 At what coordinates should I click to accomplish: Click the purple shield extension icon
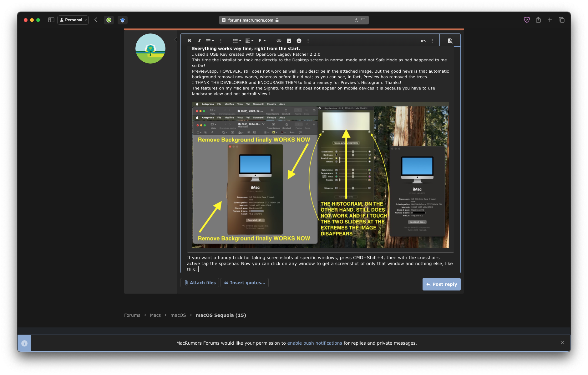[x=527, y=20]
